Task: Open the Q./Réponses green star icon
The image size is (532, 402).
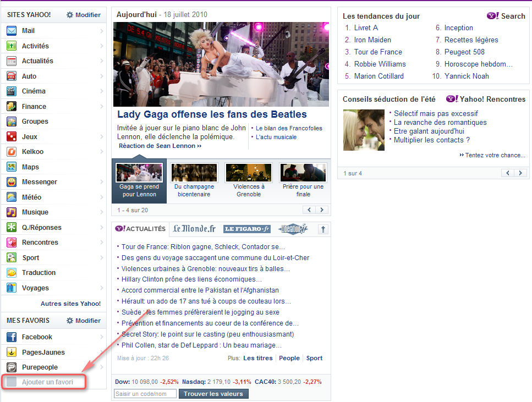Action: pos(12,227)
